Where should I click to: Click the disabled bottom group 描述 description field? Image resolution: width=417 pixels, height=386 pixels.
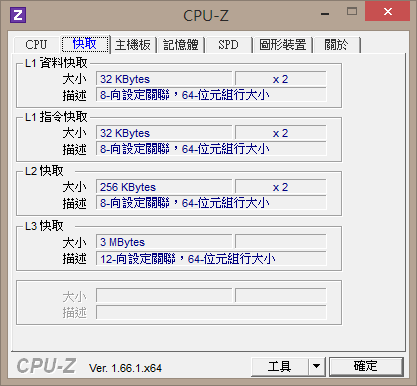point(211,313)
